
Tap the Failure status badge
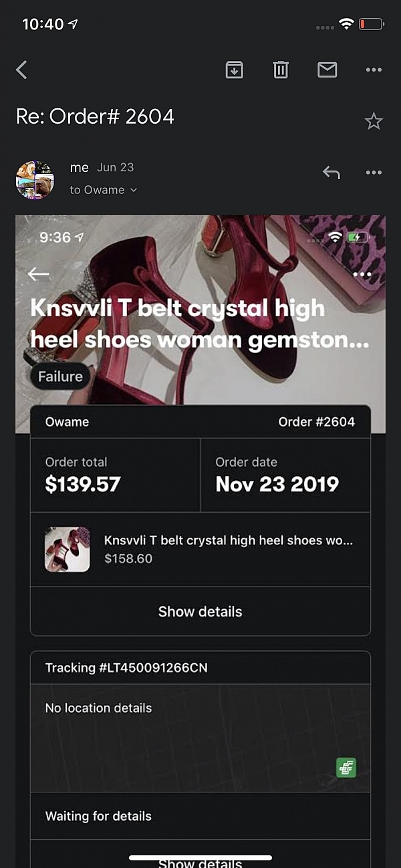click(x=60, y=376)
